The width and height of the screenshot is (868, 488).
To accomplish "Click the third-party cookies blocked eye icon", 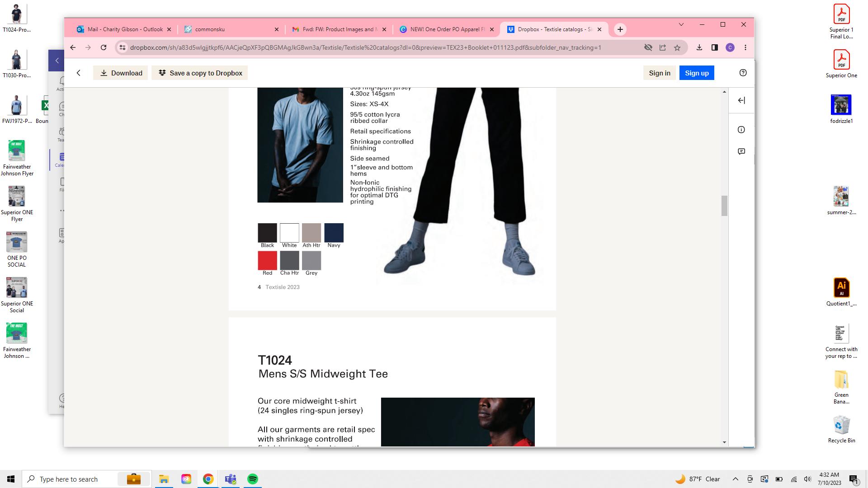I will pyautogui.click(x=648, y=47).
